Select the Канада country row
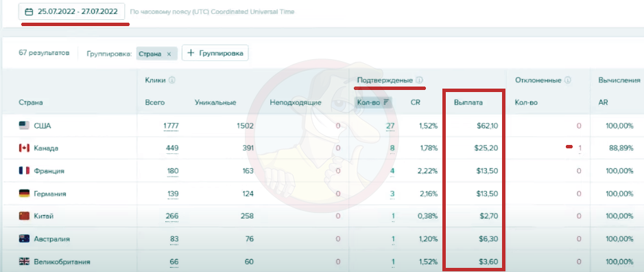 322,148
